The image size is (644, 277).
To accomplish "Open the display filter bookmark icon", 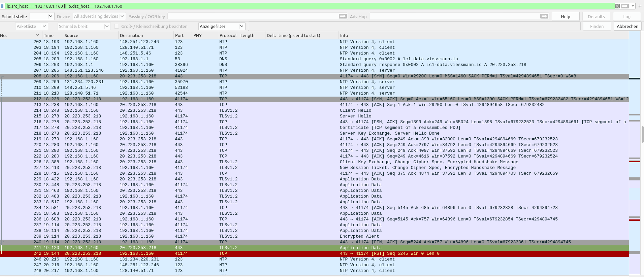I will [2, 6].
